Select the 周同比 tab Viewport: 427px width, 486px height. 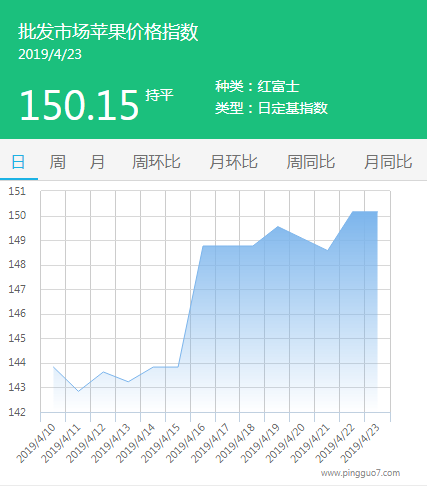pyautogui.click(x=311, y=162)
